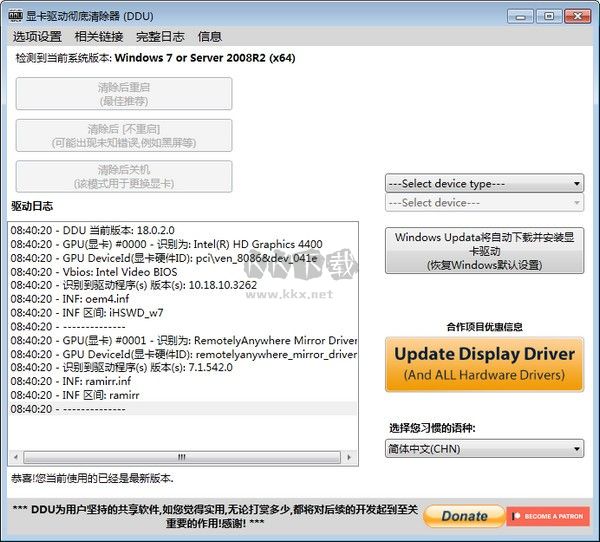
Task: Maximize the DDU window
Action: tap(548, 16)
